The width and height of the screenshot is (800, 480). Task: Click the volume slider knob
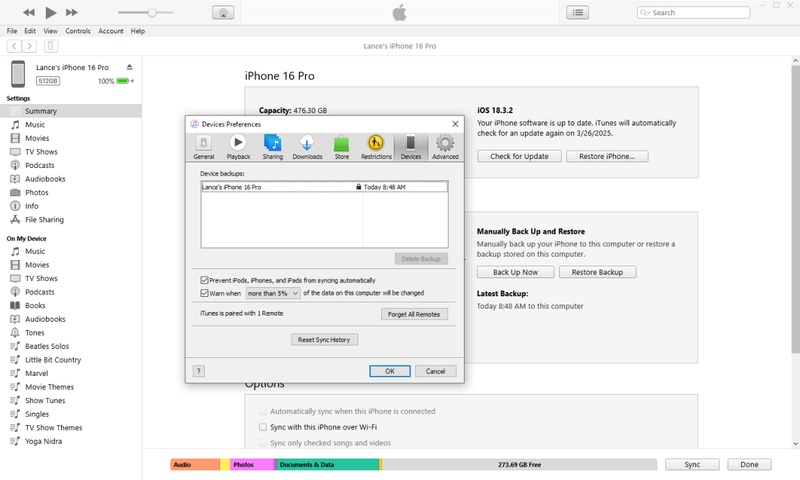pos(152,12)
